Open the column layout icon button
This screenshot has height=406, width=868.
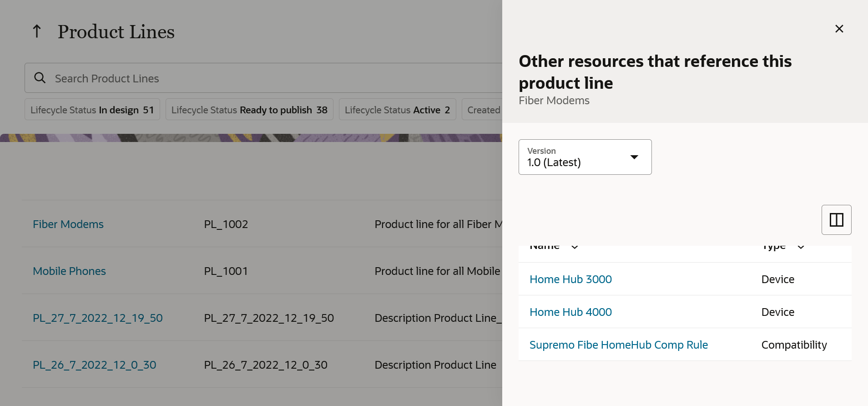(836, 220)
